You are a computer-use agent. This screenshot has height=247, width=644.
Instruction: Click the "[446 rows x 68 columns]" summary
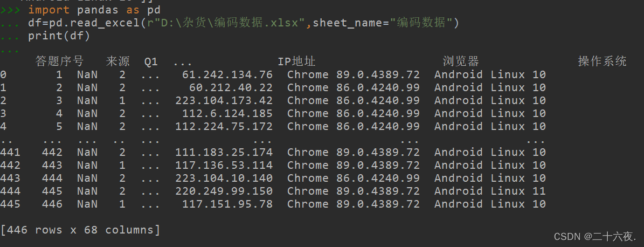[80, 230]
